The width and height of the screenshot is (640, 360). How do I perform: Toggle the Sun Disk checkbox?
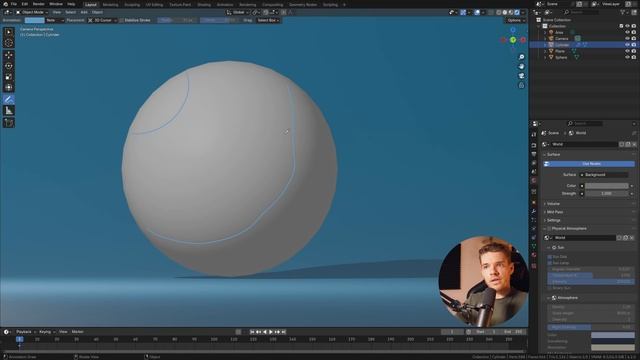click(550, 257)
